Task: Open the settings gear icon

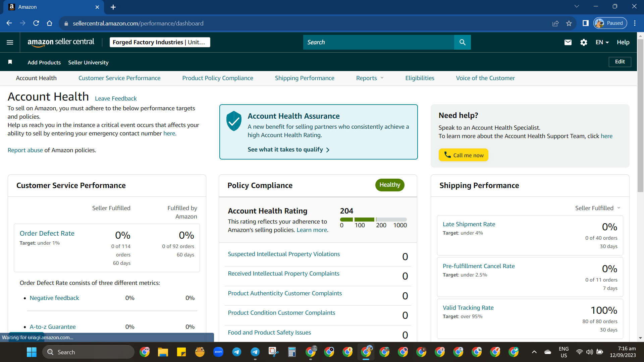Action: point(584,42)
